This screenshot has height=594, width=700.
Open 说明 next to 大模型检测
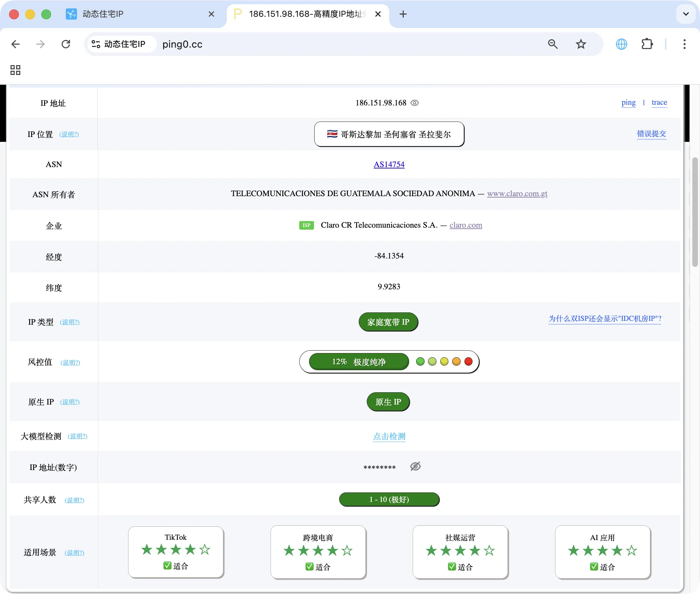pyautogui.click(x=77, y=436)
